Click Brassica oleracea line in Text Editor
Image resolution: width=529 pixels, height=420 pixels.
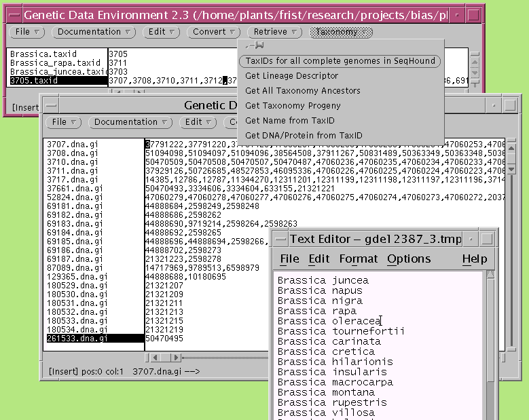(329, 321)
